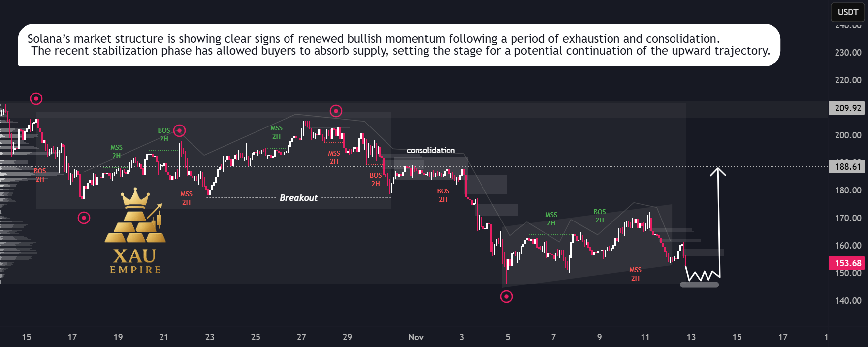
Task: Click the red MSS 2H label near 150
Action: [x=635, y=274]
